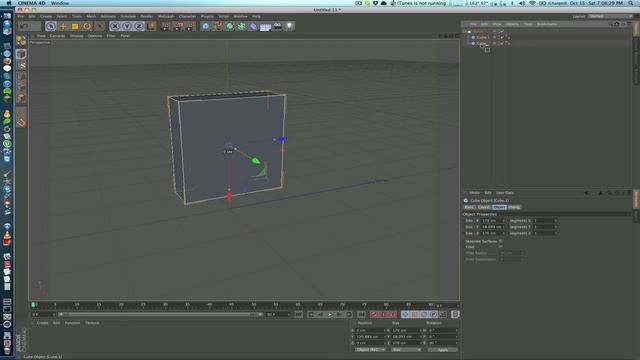Switch to the Phong tab in Attributes
Image resolution: width=640 pixels, height=360 pixels.
click(514, 207)
